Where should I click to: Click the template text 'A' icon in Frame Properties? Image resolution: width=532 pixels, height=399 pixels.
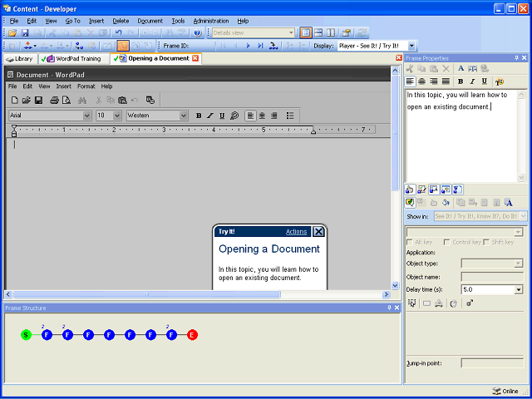pos(508,203)
